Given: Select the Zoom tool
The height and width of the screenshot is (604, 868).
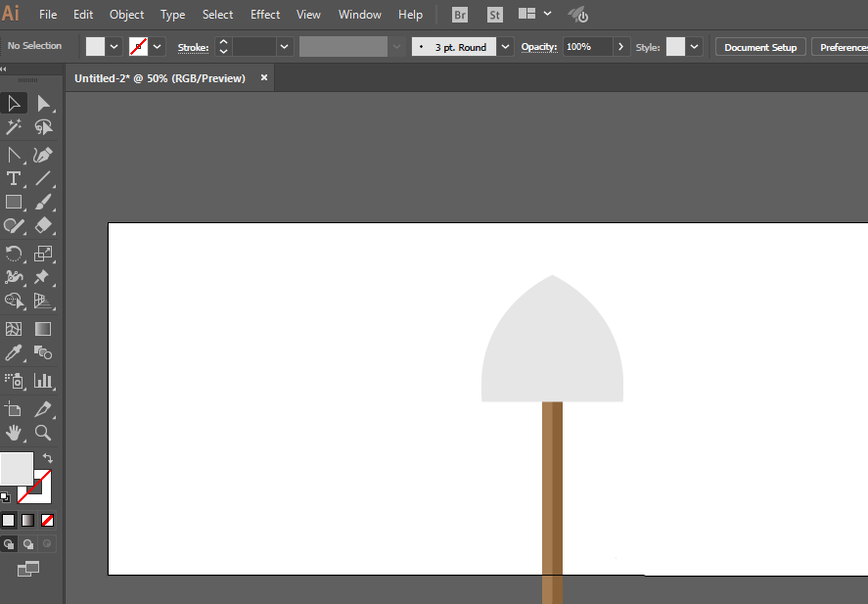Looking at the screenshot, I should [x=43, y=432].
